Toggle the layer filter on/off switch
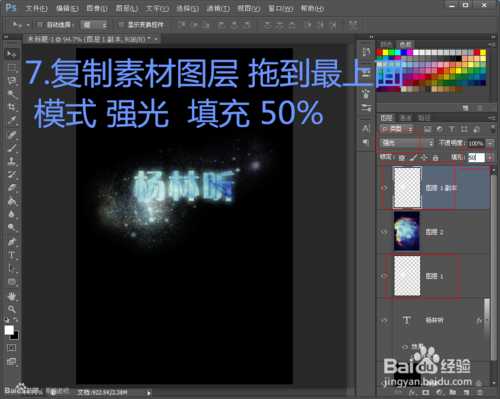The image size is (500, 399). click(492, 129)
